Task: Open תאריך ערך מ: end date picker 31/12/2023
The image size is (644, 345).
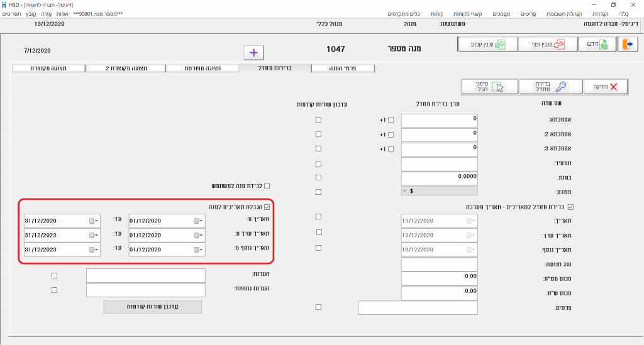Action: pos(94,235)
